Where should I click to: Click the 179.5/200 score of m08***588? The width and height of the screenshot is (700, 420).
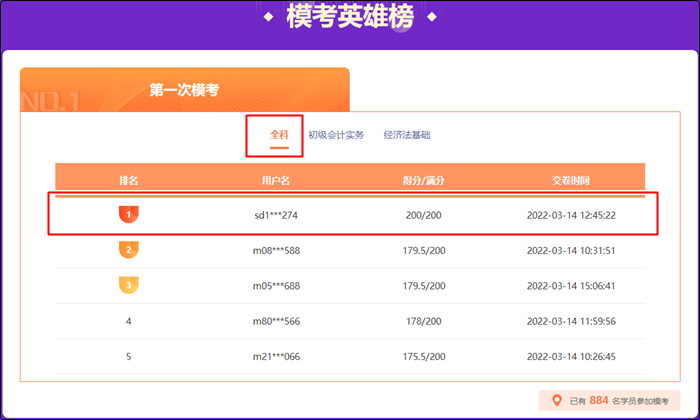(424, 250)
